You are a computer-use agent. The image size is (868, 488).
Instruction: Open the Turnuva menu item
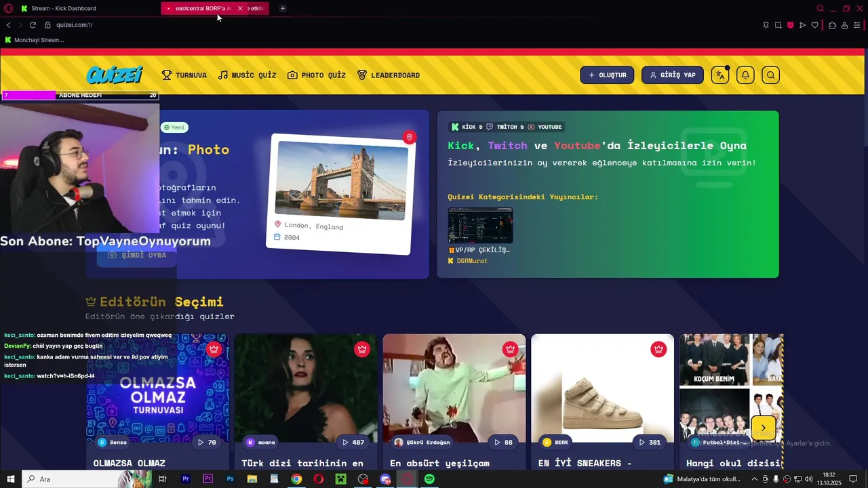pyautogui.click(x=184, y=75)
